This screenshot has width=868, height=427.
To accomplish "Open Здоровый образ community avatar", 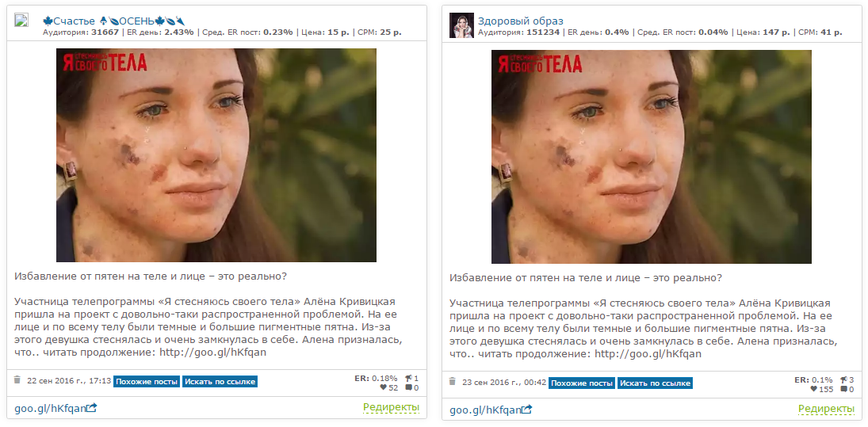I will pyautogui.click(x=461, y=25).
